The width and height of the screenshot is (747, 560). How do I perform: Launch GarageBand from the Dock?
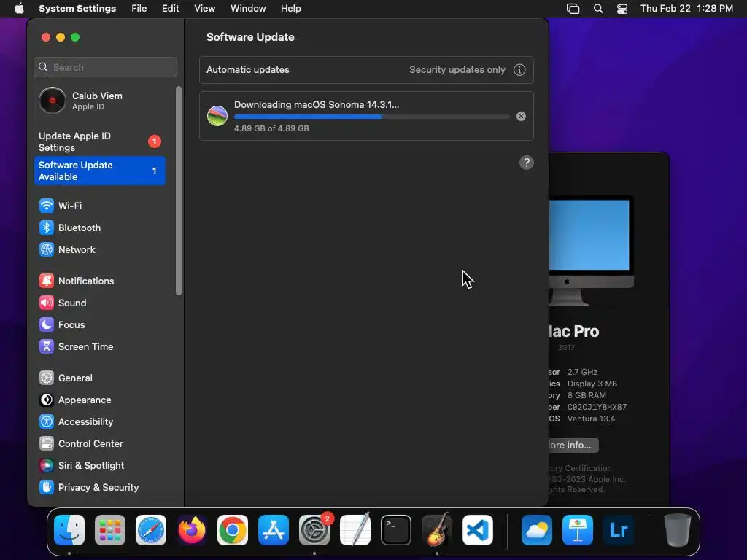[437, 530]
